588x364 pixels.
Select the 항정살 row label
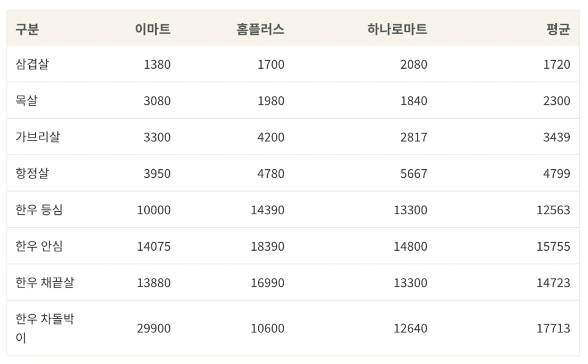[x=32, y=173]
